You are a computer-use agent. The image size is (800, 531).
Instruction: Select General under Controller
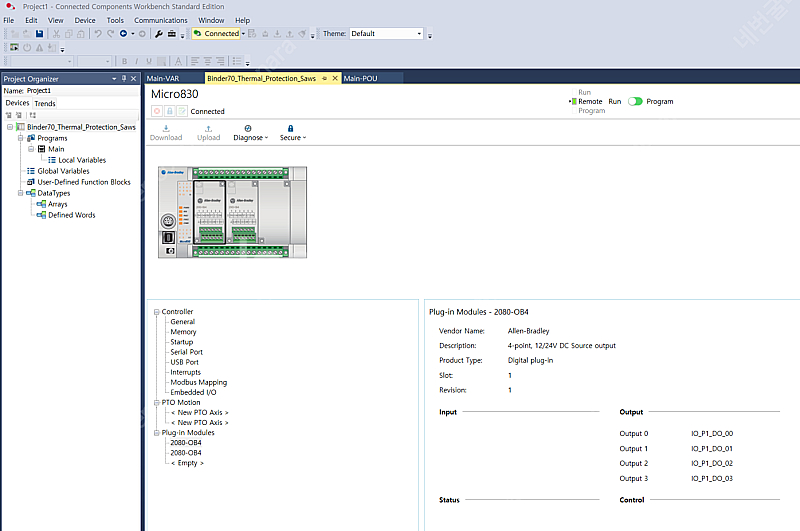(183, 322)
